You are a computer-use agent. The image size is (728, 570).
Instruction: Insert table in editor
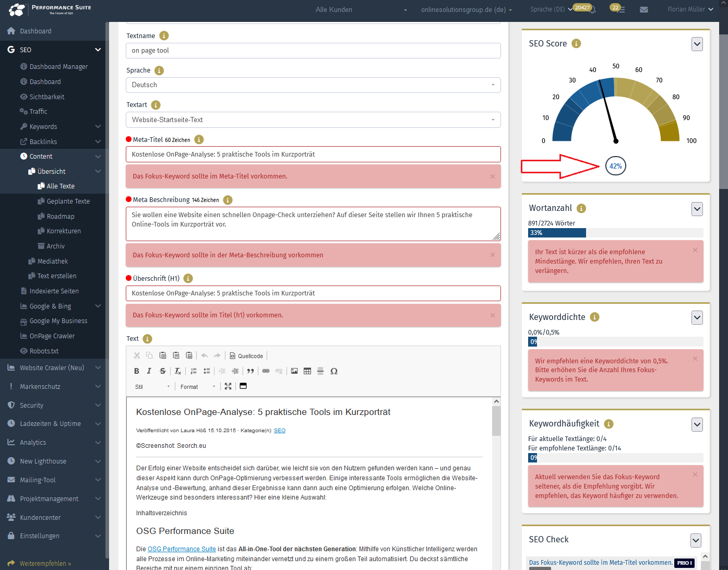pyautogui.click(x=307, y=371)
